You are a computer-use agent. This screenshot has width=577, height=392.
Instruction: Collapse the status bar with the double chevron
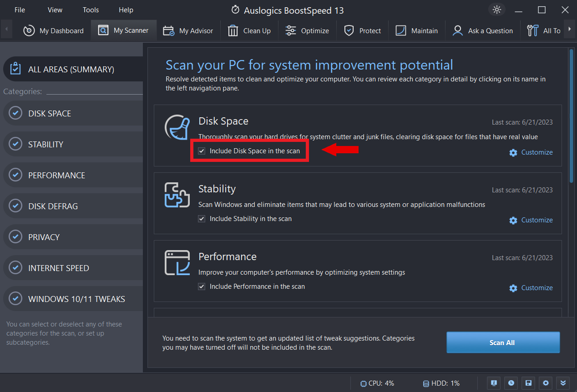coord(563,383)
